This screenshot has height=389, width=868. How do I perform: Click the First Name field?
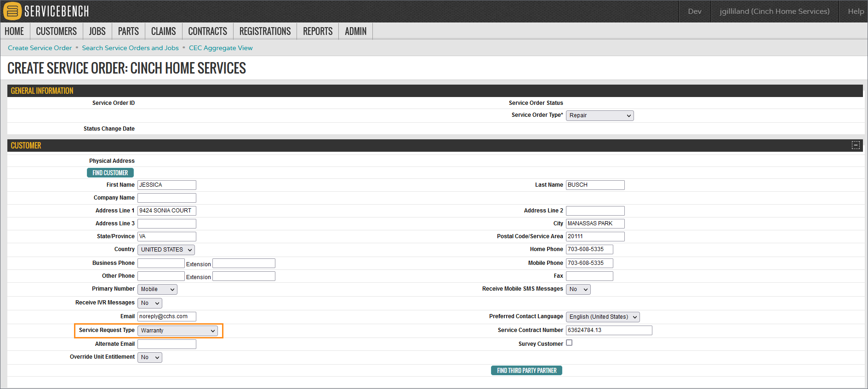click(167, 185)
